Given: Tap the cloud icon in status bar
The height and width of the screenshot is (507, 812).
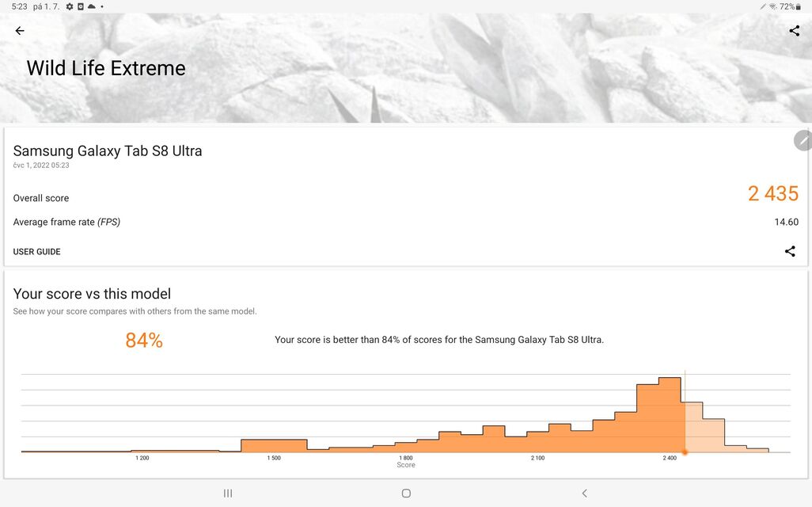Looking at the screenshot, I should 91,6.
